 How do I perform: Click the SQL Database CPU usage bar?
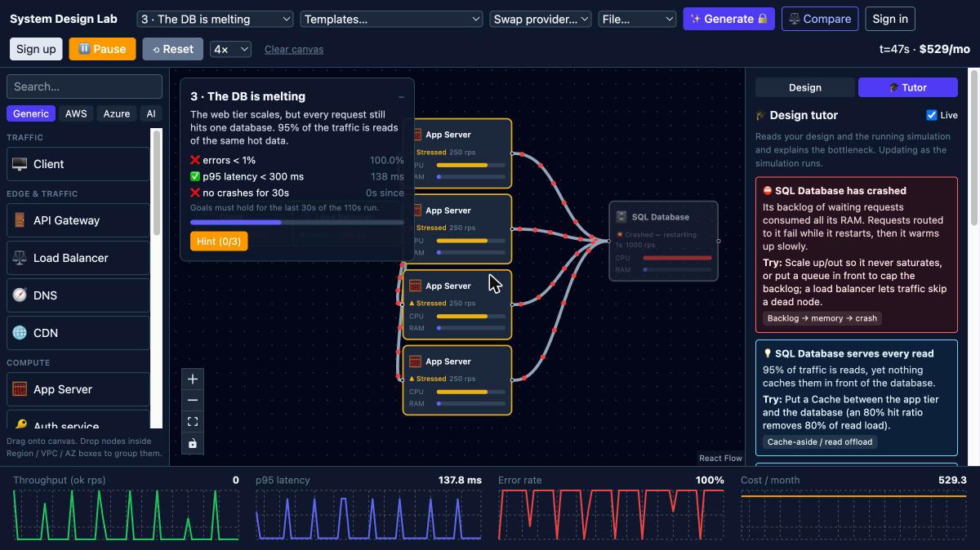[x=677, y=258]
